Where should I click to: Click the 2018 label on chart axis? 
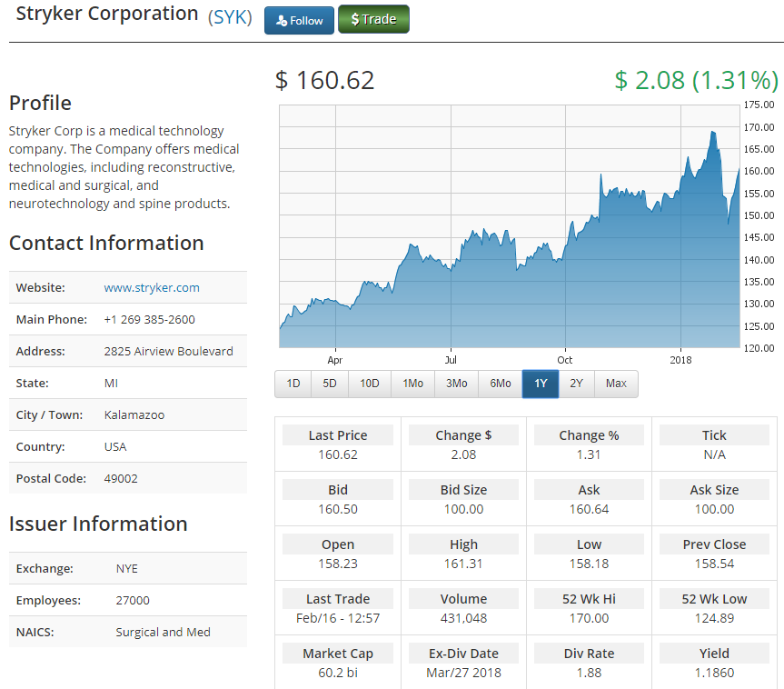(x=680, y=360)
